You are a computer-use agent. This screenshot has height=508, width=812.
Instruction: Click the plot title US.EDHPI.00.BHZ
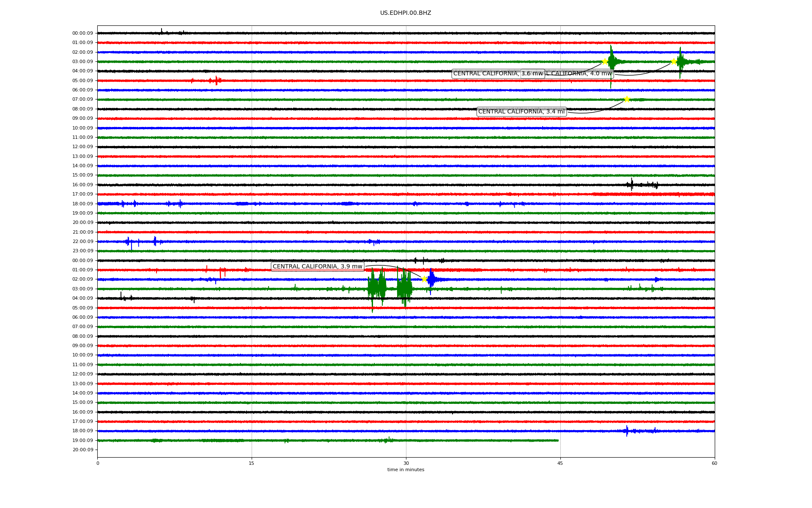coord(406,13)
